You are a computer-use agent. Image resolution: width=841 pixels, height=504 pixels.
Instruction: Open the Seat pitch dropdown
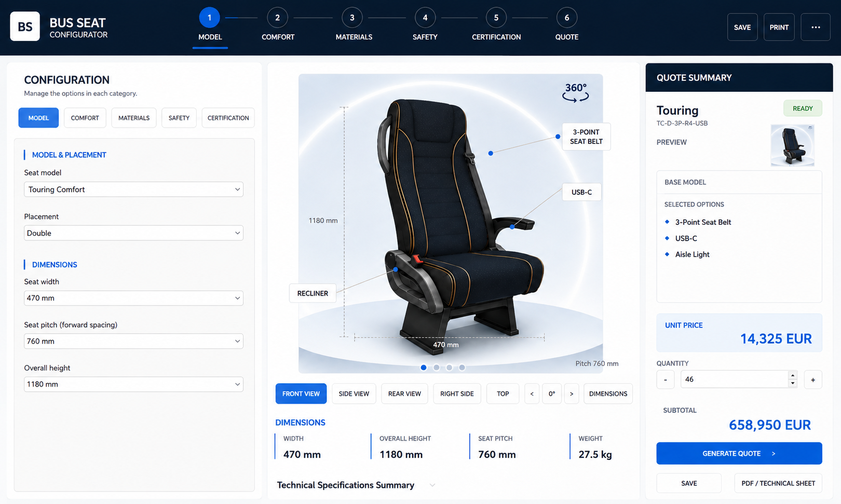133,341
